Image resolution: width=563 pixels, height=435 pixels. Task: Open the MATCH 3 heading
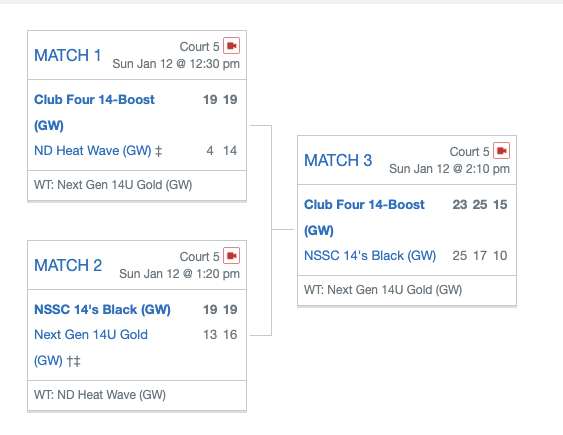click(x=338, y=160)
